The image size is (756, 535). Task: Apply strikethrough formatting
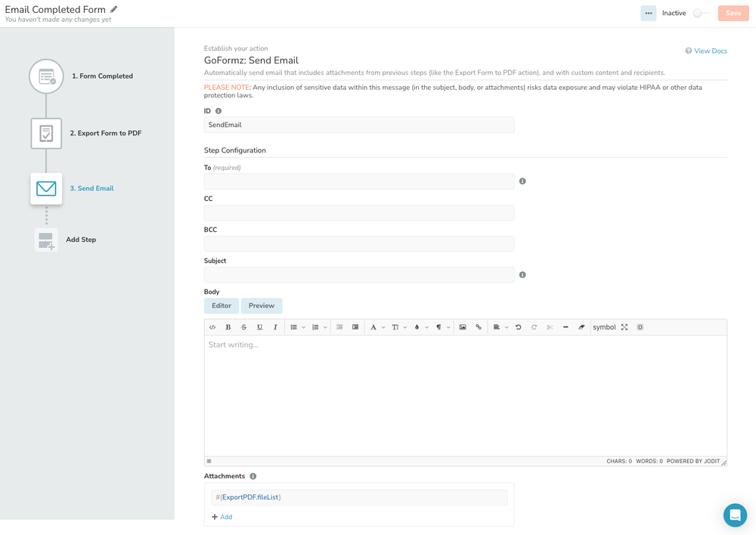pyautogui.click(x=243, y=326)
